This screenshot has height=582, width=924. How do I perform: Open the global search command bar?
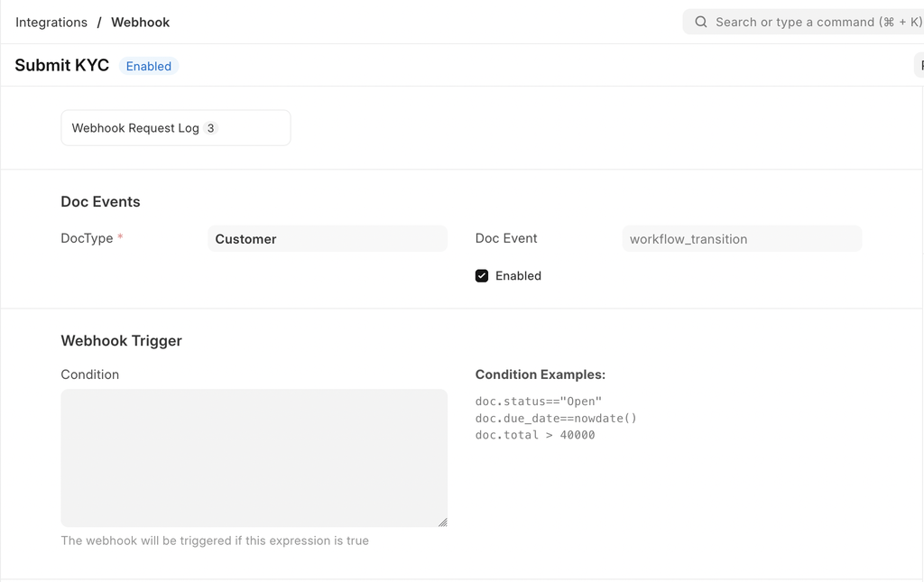tap(803, 22)
